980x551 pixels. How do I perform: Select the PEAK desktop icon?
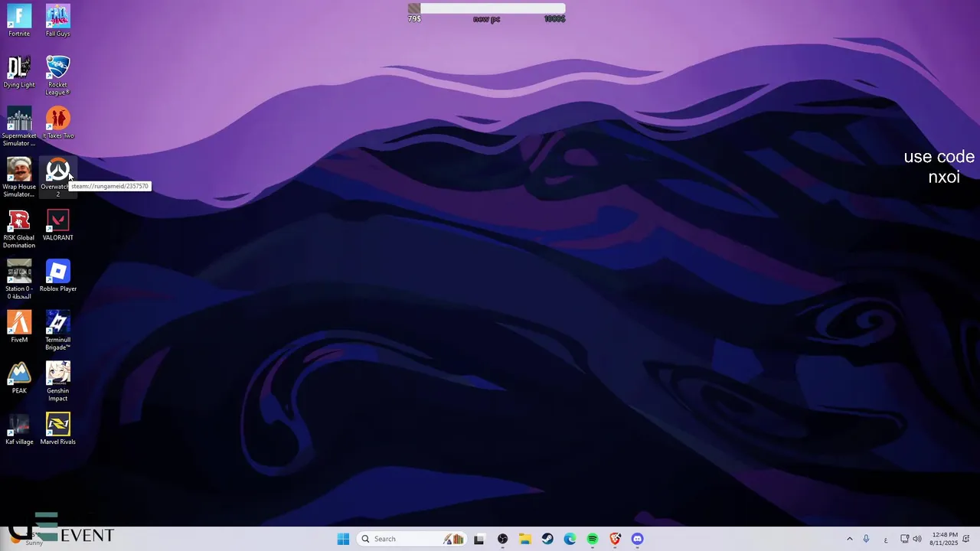(x=19, y=378)
